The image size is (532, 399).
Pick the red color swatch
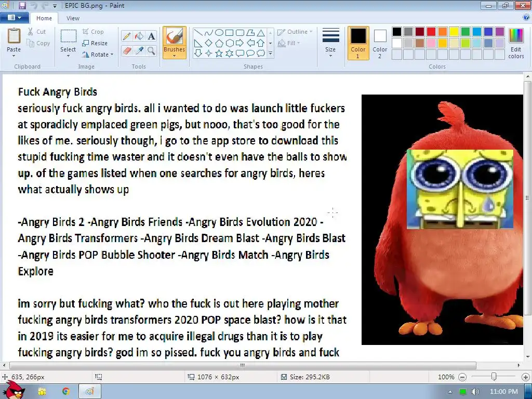click(x=431, y=32)
